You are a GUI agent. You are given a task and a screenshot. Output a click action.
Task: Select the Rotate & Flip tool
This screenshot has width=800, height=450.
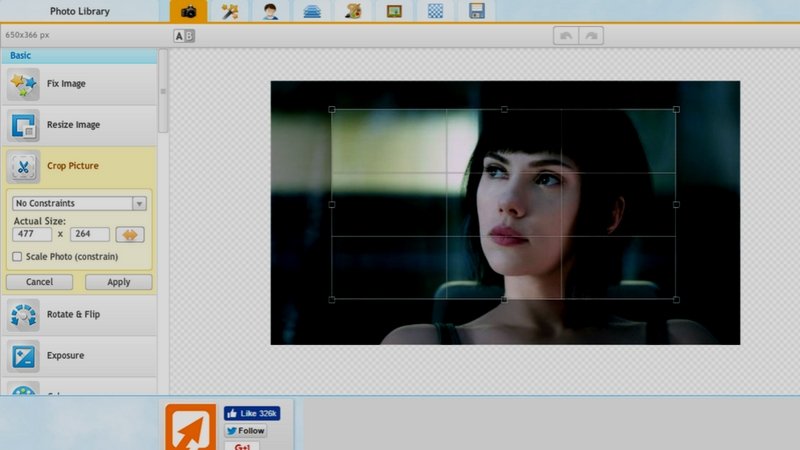79,315
